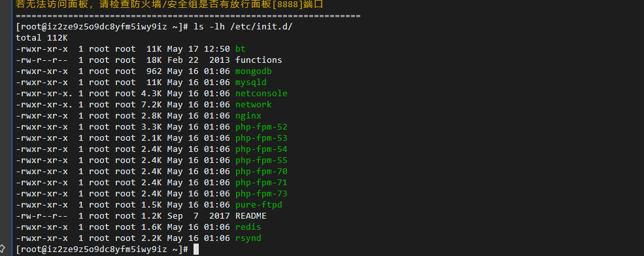Click the bt filename in the listing
The width and height of the screenshot is (644, 256).
pyautogui.click(x=240, y=49)
